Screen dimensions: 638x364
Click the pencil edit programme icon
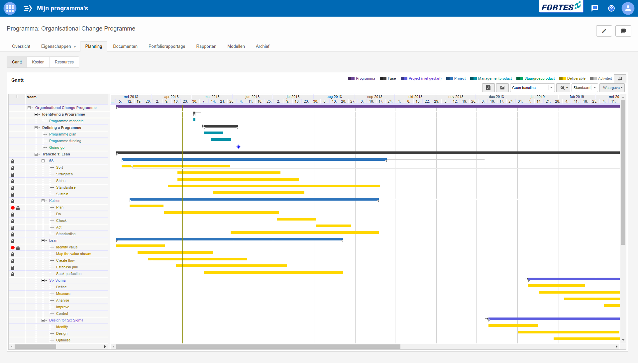(604, 31)
